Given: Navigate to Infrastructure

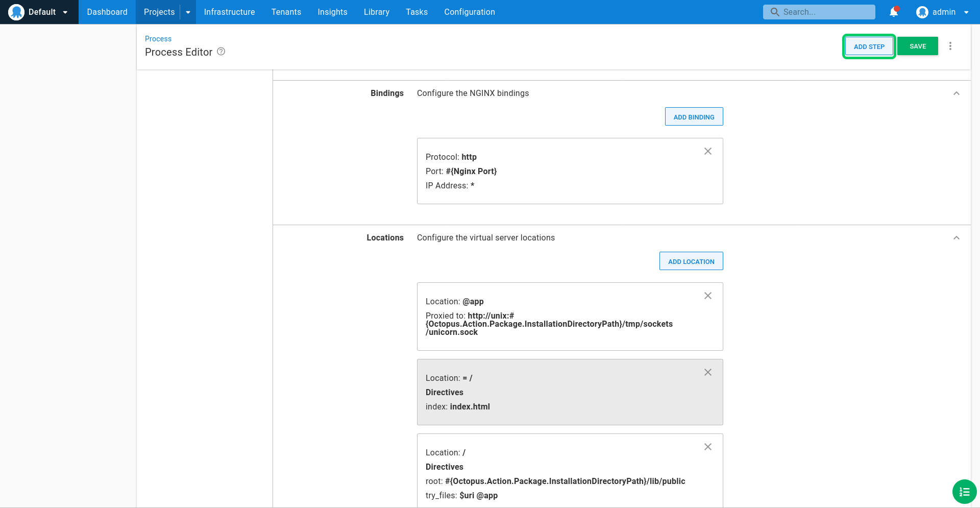Looking at the screenshot, I should tap(229, 12).
